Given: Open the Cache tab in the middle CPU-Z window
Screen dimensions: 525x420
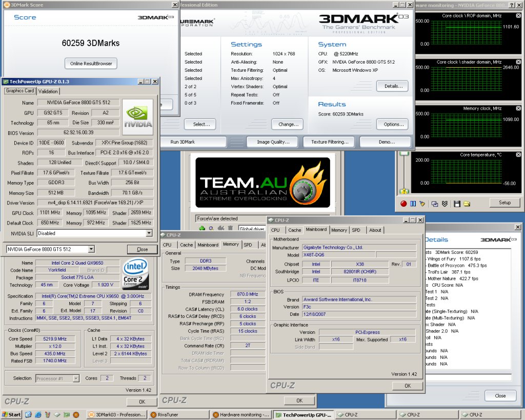Looking at the screenshot, I should point(187,245).
